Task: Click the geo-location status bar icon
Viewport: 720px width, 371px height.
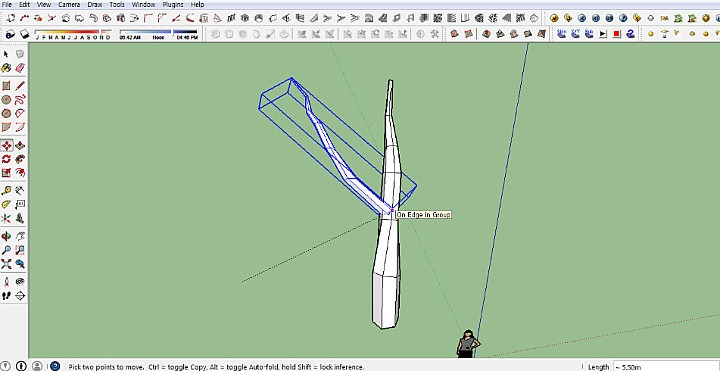Action: point(6,366)
